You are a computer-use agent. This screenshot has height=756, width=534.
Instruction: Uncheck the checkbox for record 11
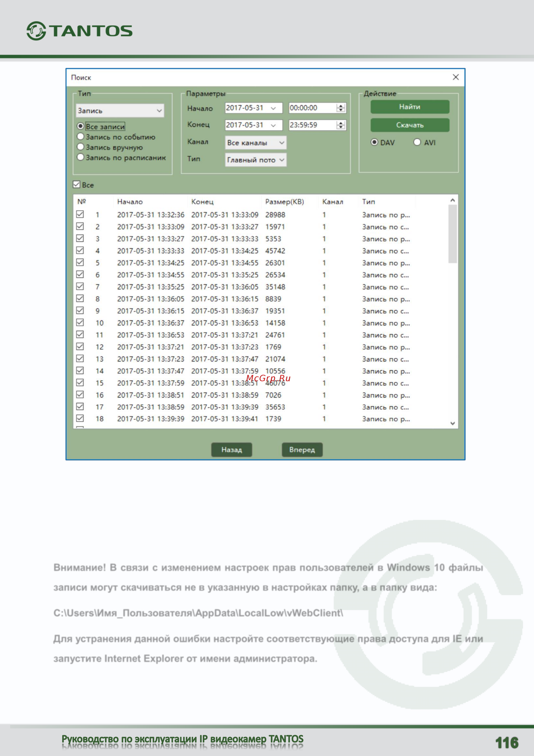(x=80, y=335)
